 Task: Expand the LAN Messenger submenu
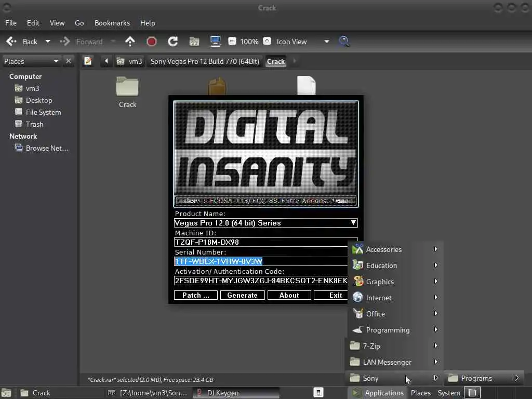click(x=394, y=362)
